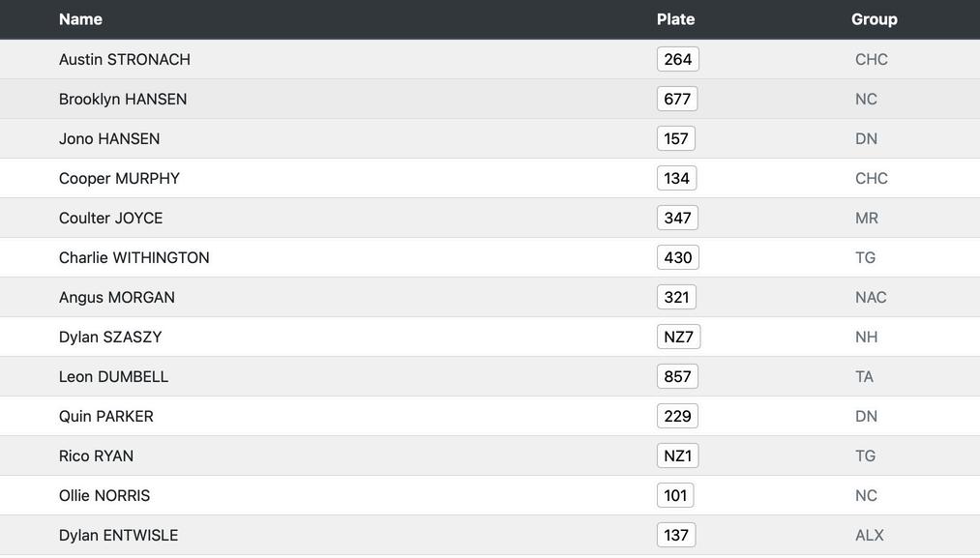Select Leon DUMBELL's name
Image resolution: width=980 pixels, height=558 pixels.
[113, 376]
